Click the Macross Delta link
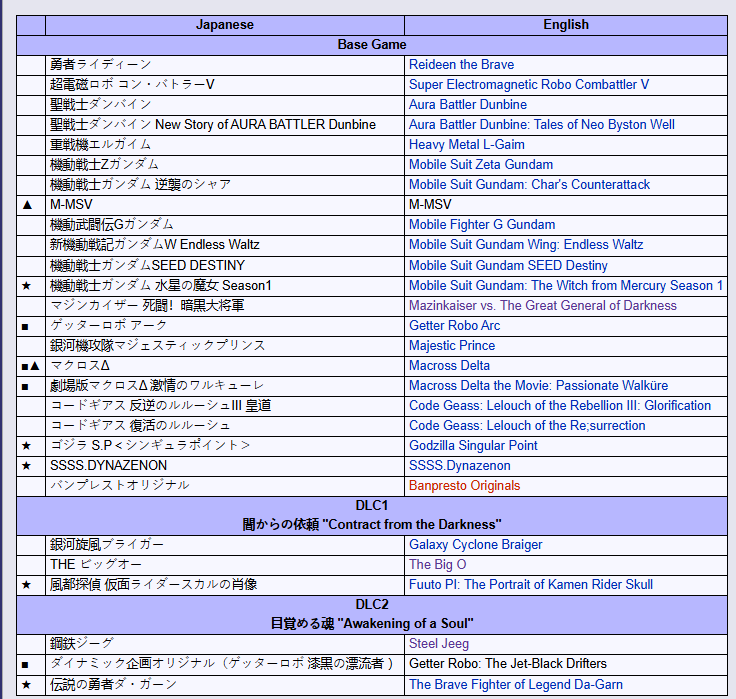736x699 pixels. point(449,366)
